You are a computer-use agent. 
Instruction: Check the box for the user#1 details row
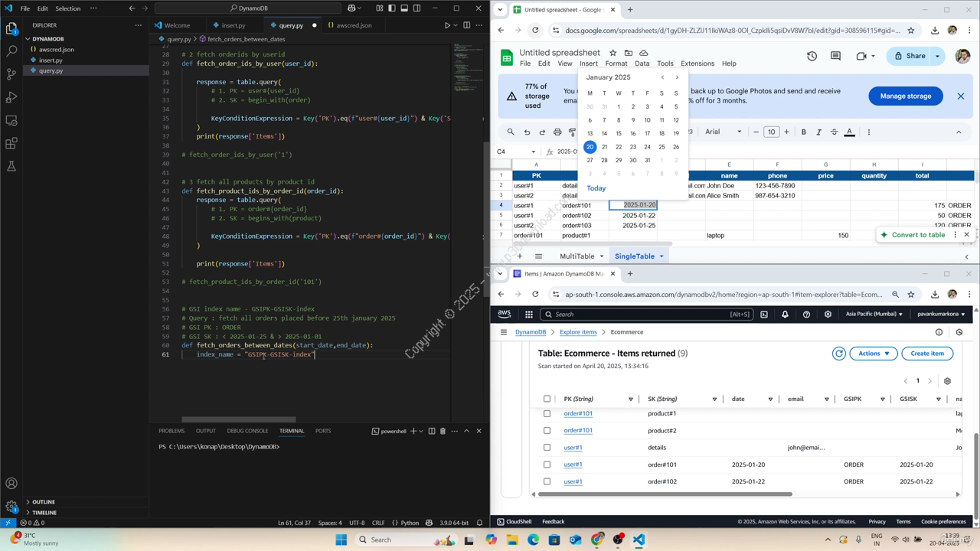pyautogui.click(x=547, y=448)
